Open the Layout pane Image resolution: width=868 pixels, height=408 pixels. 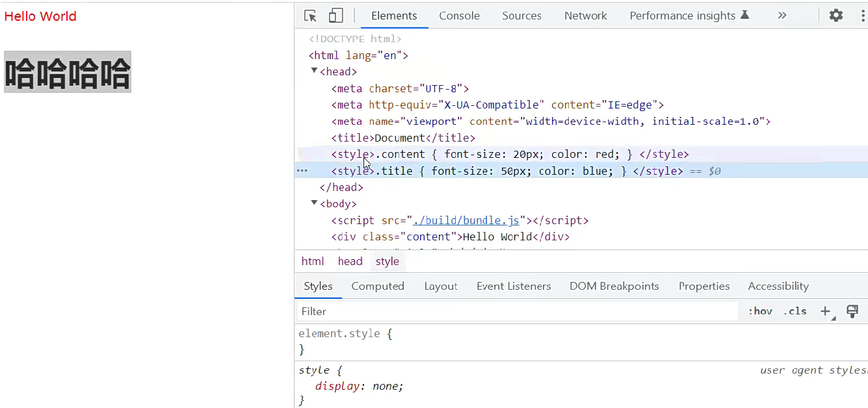[441, 286]
